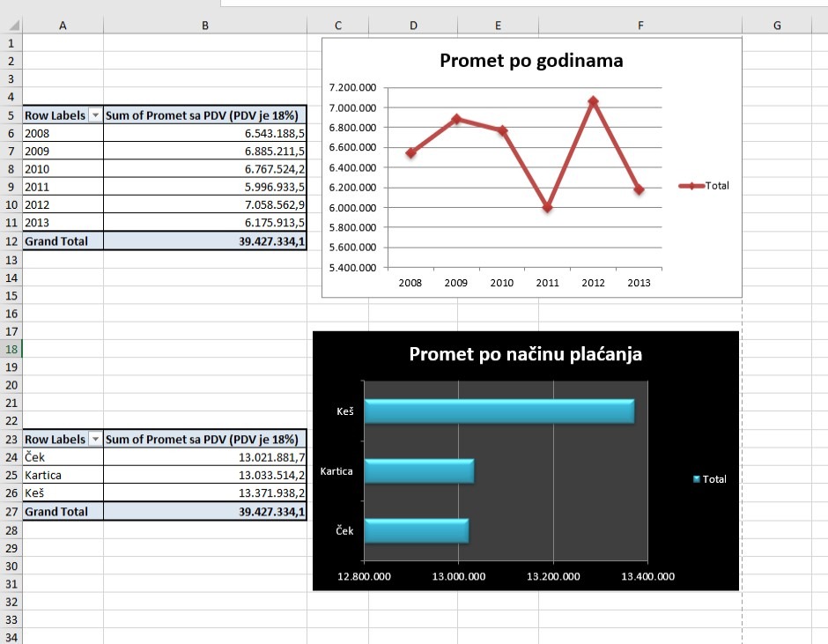This screenshot has width=828, height=644.
Task: Click the Kartica axis label in bar chart
Action: pyautogui.click(x=336, y=471)
